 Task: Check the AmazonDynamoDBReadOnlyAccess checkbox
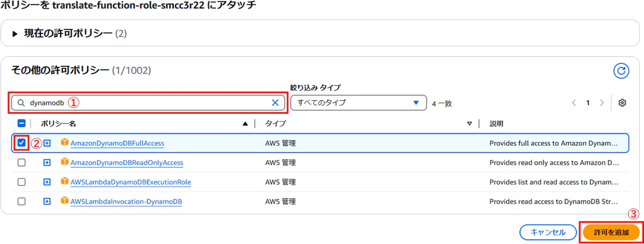coord(22,163)
